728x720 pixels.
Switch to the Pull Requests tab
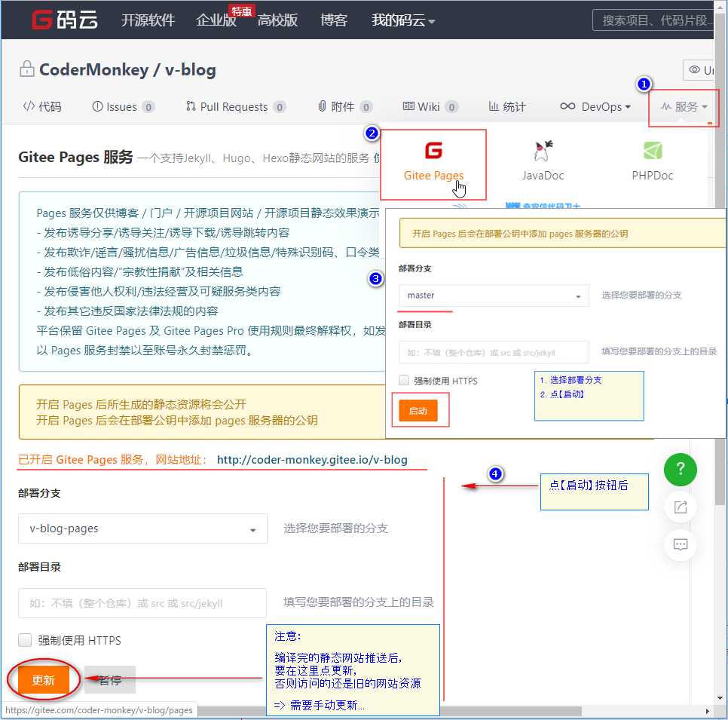click(x=235, y=107)
